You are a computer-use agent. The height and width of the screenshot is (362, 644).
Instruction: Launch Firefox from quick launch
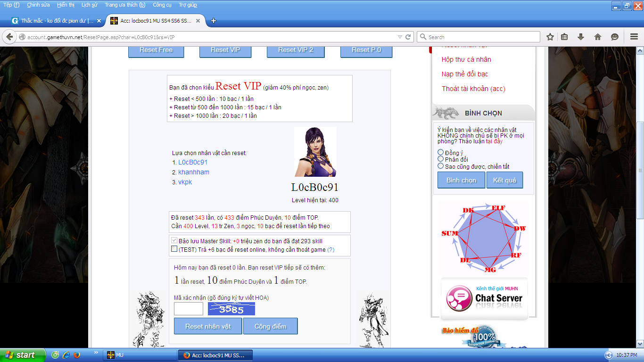(x=76, y=355)
